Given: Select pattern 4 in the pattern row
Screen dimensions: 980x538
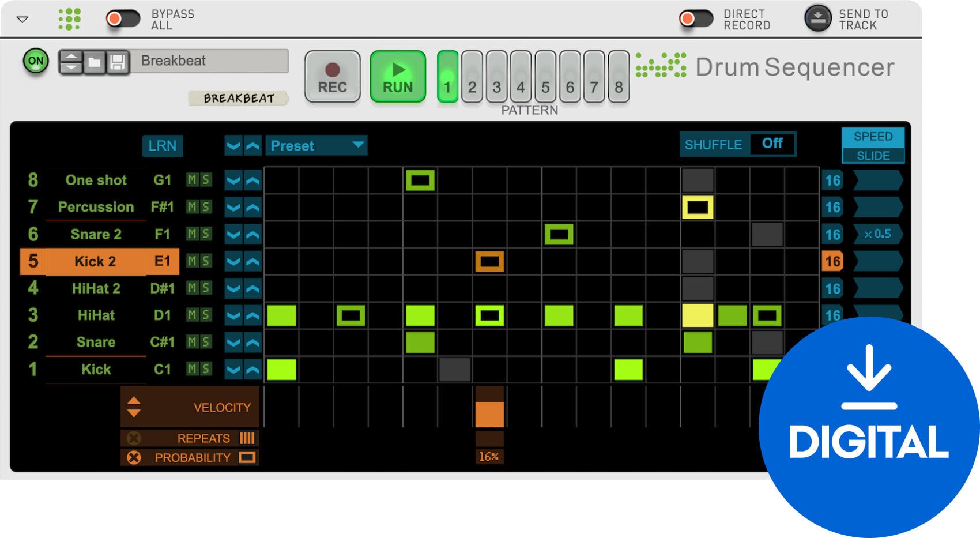Looking at the screenshot, I should [x=521, y=78].
